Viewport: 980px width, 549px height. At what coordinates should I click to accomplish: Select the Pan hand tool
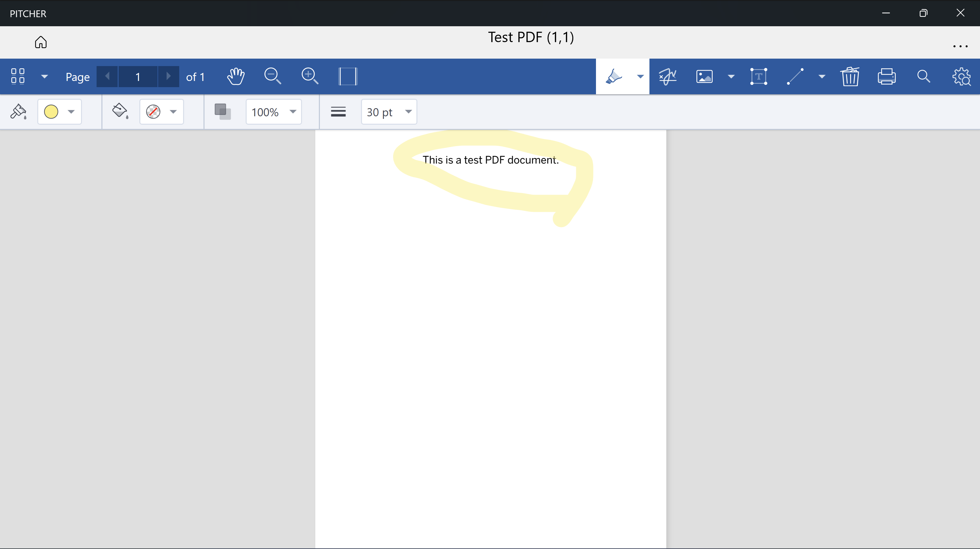coord(236,76)
